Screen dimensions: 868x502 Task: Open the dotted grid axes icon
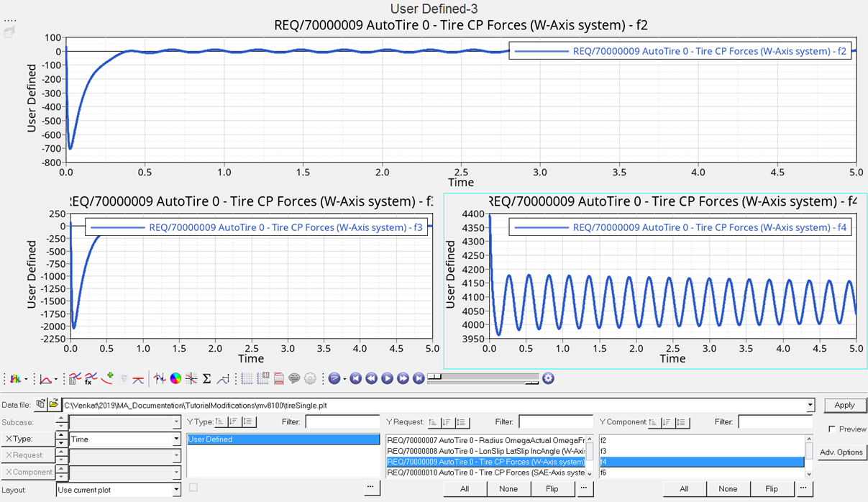click(x=247, y=378)
